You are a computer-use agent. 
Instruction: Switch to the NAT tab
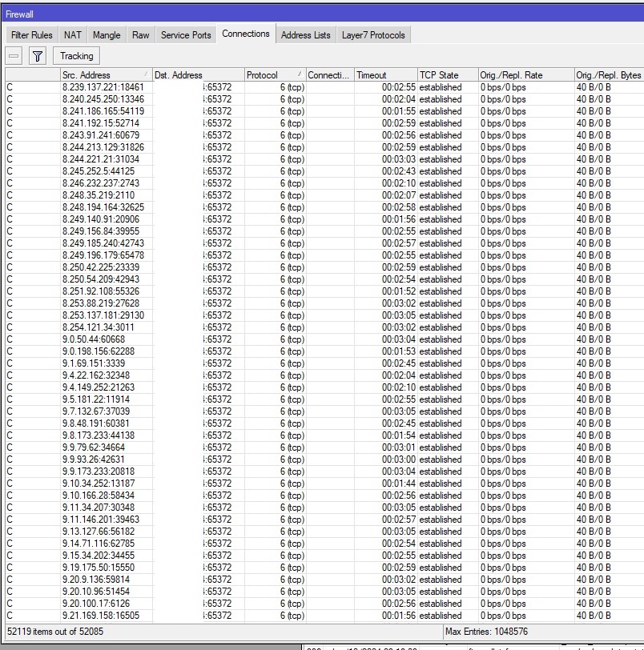click(x=73, y=35)
